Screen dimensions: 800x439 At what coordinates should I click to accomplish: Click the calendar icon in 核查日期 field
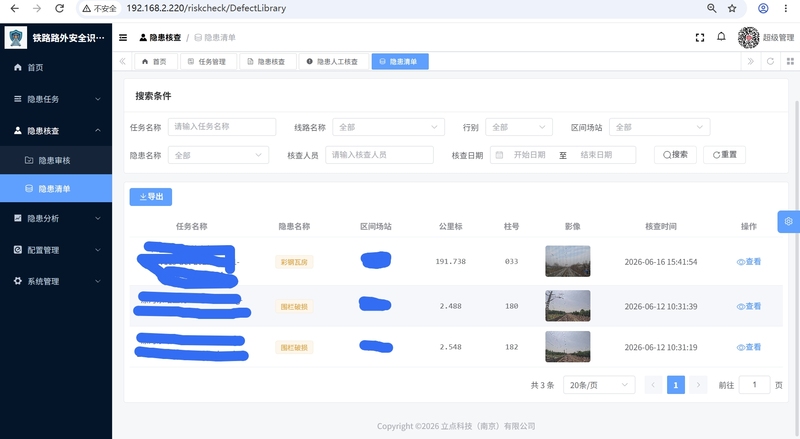pyautogui.click(x=499, y=155)
